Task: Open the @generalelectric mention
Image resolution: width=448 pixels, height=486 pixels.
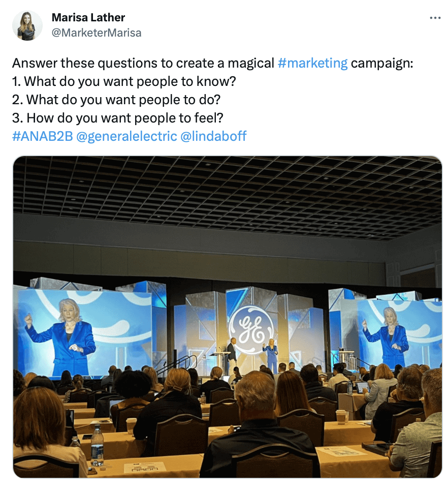Action: pos(126,136)
